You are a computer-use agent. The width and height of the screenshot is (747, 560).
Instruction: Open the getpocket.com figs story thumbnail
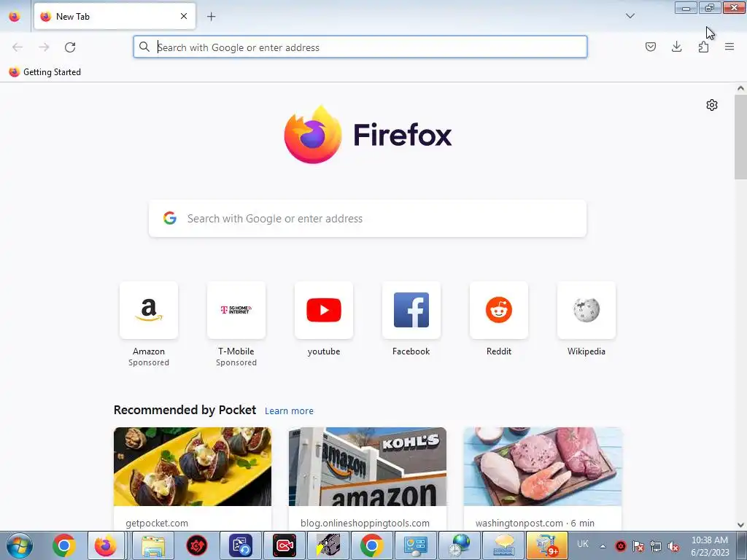click(x=193, y=467)
